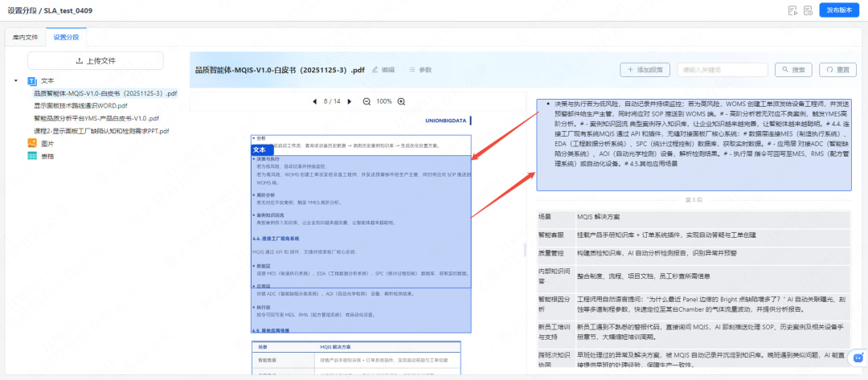The width and height of the screenshot is (868, 380).
Task: Click the 图片 label in file tree
Action: click(47, 143)
